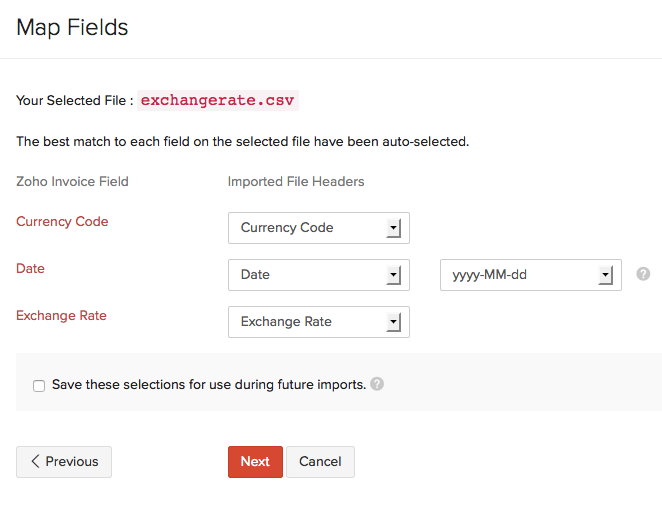
Task: Click the exchangerate.csv file name
Action: (x=217, y=101)
